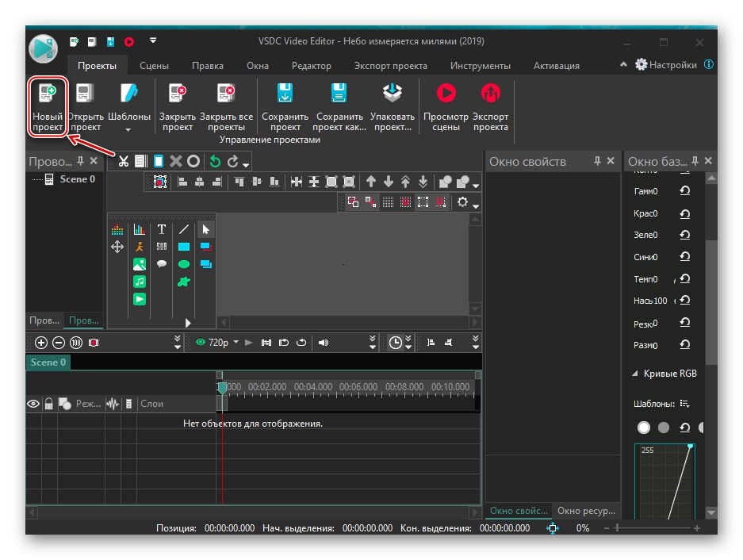Select the Text (T) object tool
Screen dimensions: 743x560
point(162,229)
